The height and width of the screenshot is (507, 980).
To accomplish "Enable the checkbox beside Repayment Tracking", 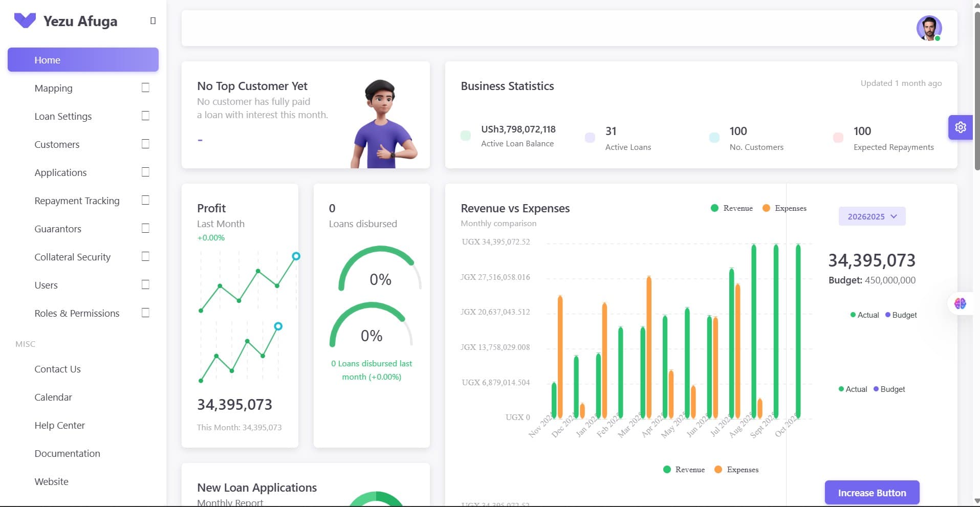I will pyautogui.click(x=145, y=200).
